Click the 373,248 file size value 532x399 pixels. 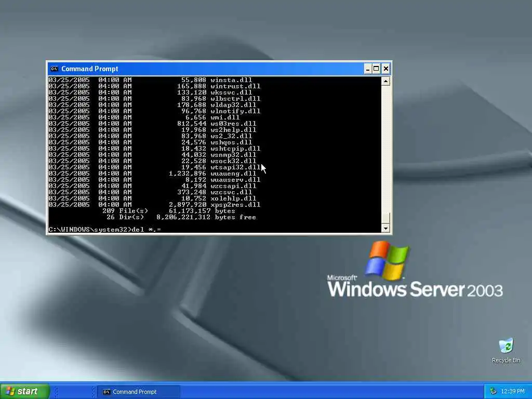(x=191, y=192)
